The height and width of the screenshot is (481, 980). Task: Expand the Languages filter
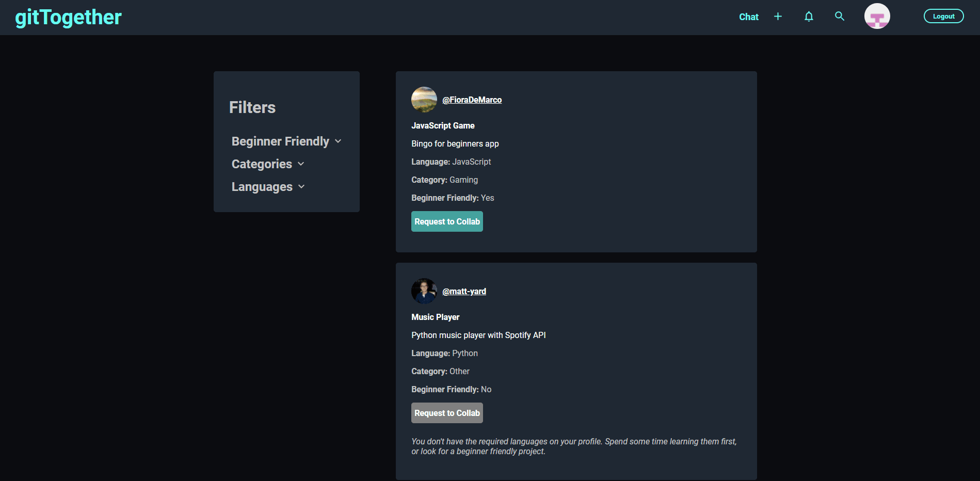tap(262, 187)
